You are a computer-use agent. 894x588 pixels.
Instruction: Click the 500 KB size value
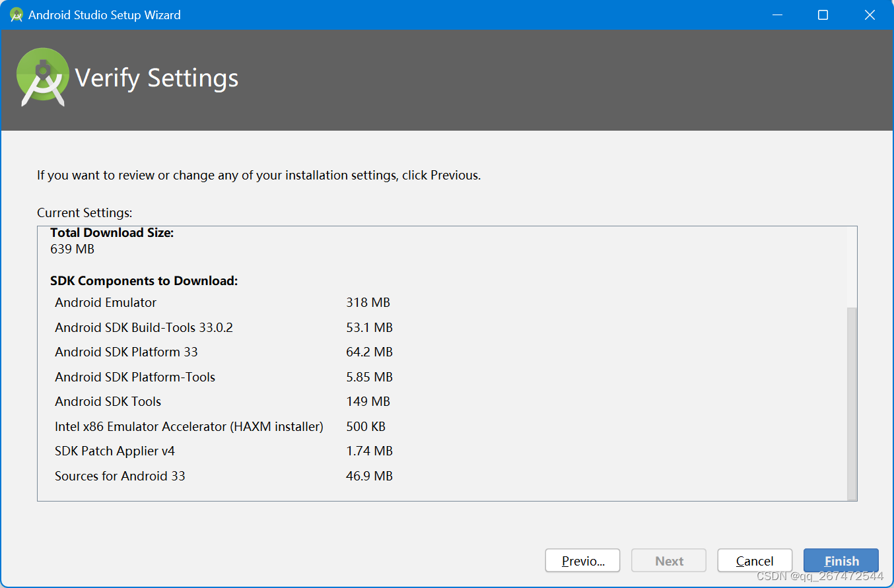tap(366, 426)
